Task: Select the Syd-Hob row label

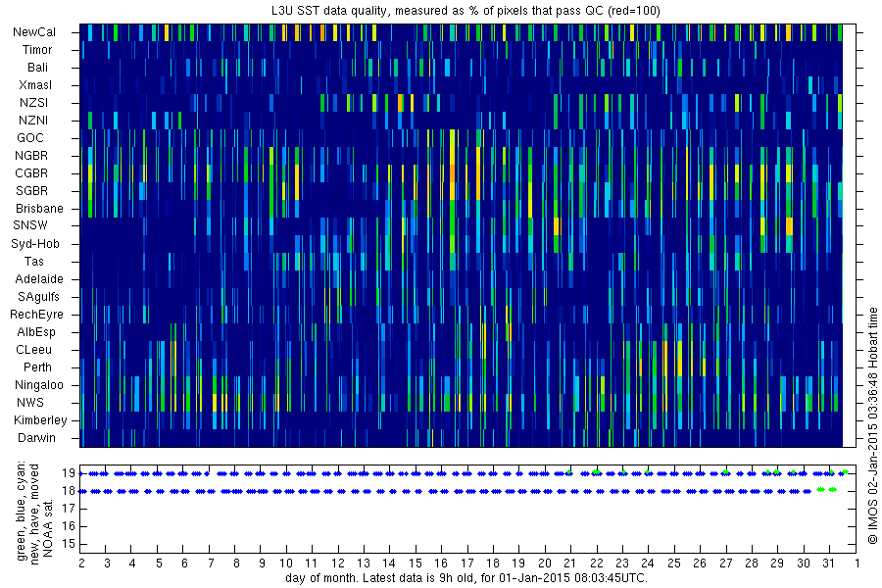Action: [x=35, y=244]
